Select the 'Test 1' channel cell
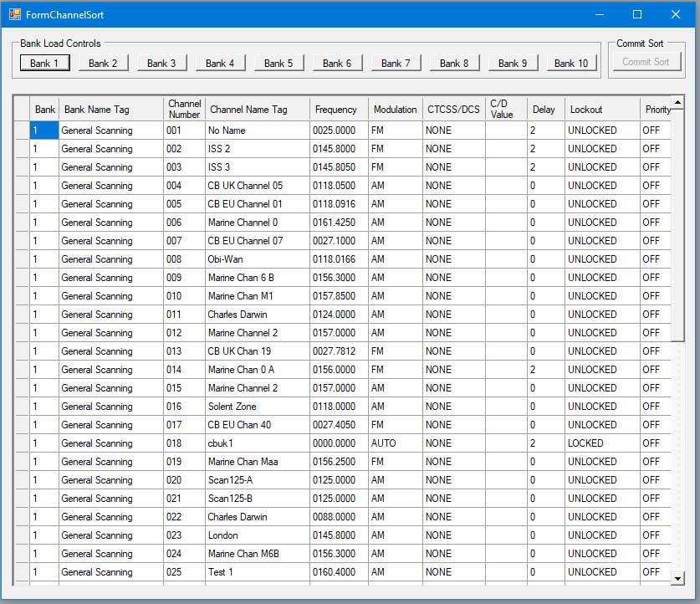Screen dimensions: 700x604 257,572
